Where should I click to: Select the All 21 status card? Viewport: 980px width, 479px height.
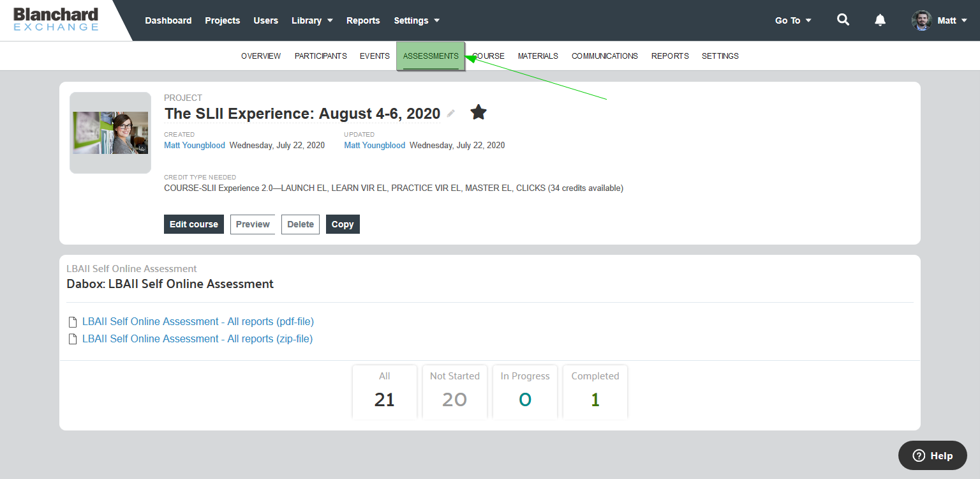tap(385, 392)
